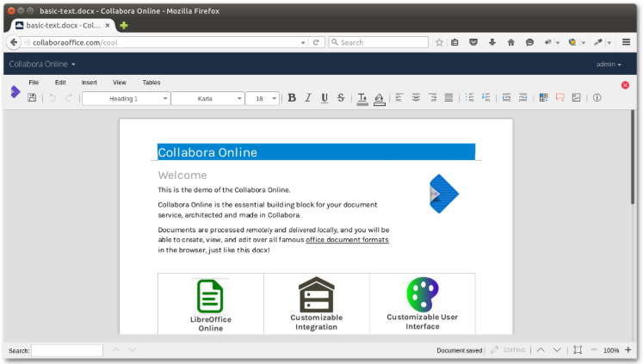Go to previous page arrow
Image resolution: width=643 pixels, height=364 pixels.
pos(541,350)
